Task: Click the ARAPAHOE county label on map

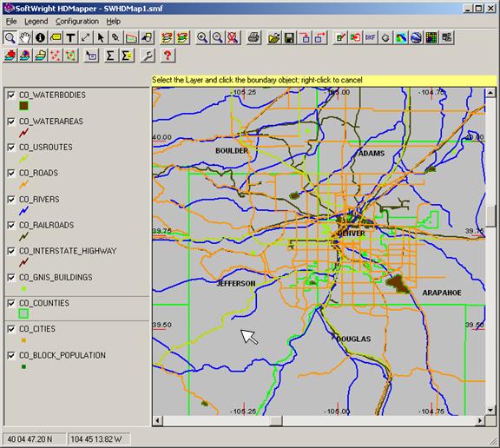Action: [x=442, y=293]
